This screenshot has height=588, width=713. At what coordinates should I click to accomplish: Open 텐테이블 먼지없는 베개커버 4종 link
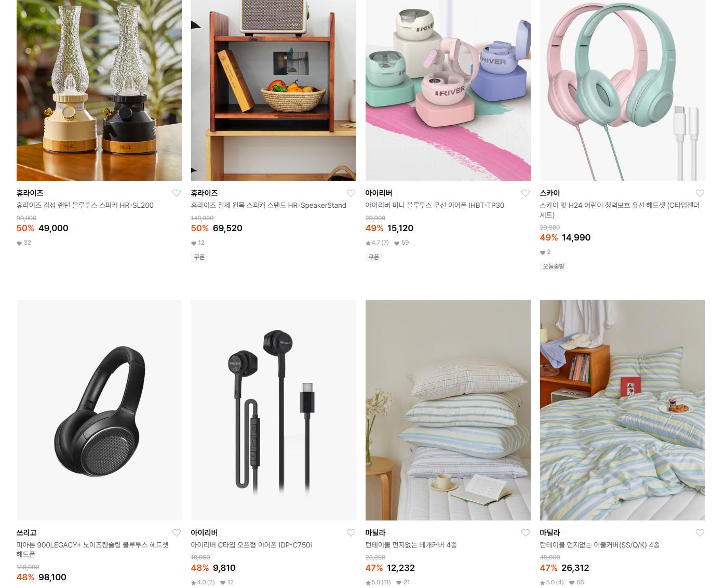411,545
